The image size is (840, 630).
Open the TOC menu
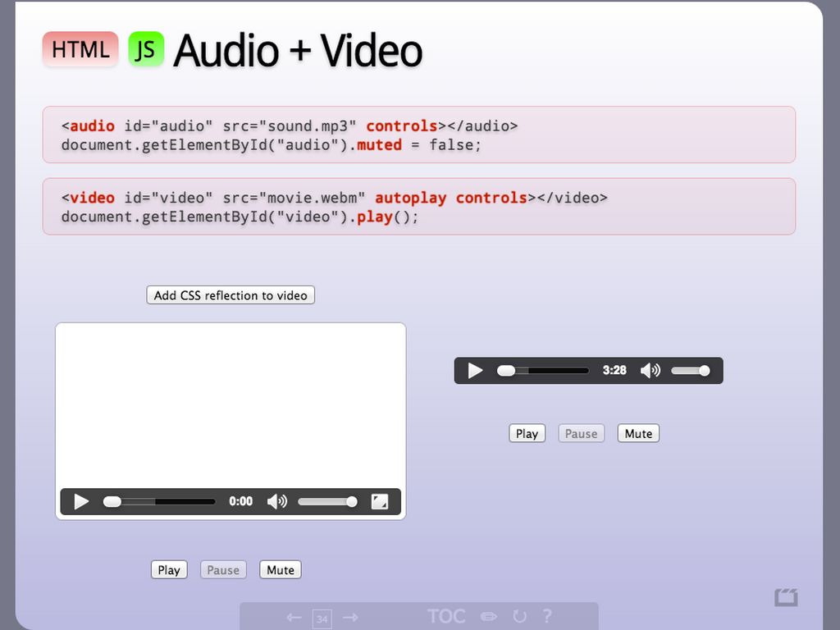[446, 617]
